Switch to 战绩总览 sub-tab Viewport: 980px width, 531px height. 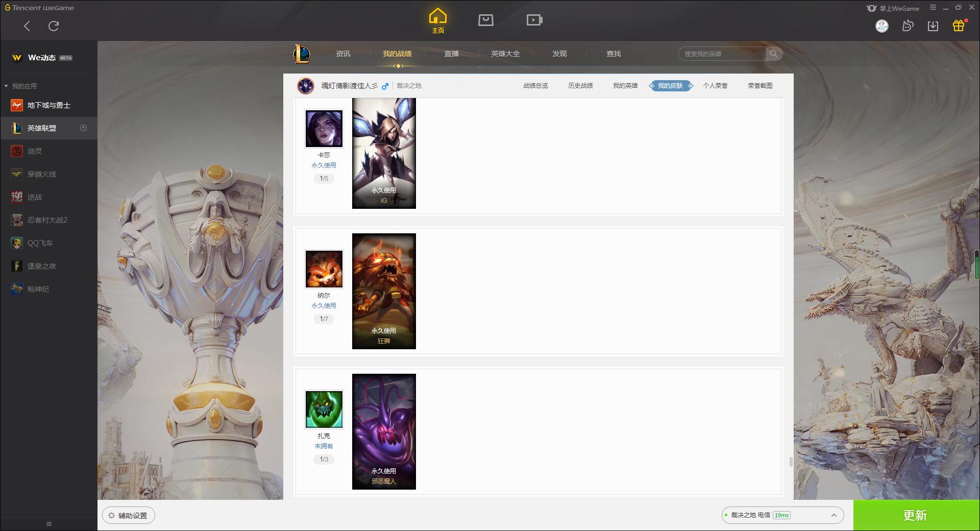point(535,86)
